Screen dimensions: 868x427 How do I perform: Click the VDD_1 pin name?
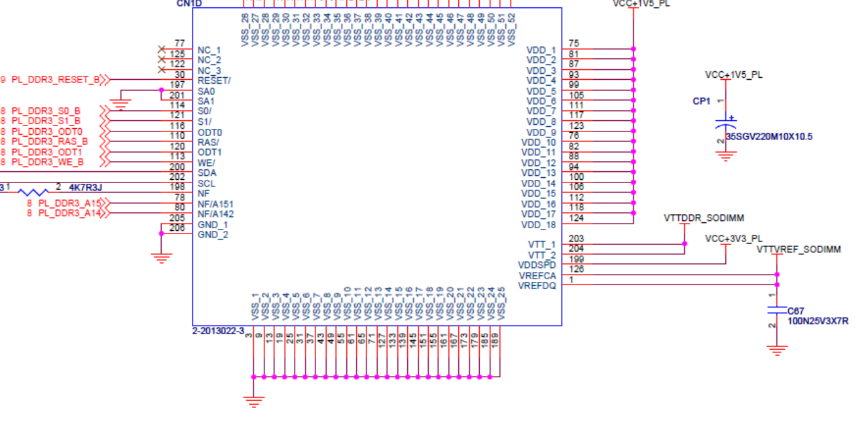coord(541,50)
